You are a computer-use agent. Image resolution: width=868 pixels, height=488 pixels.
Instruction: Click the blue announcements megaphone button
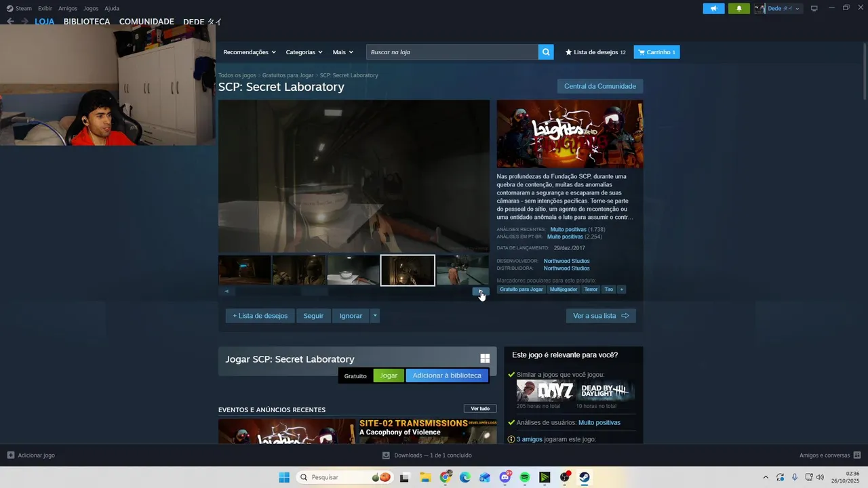[x=713, y=9]
